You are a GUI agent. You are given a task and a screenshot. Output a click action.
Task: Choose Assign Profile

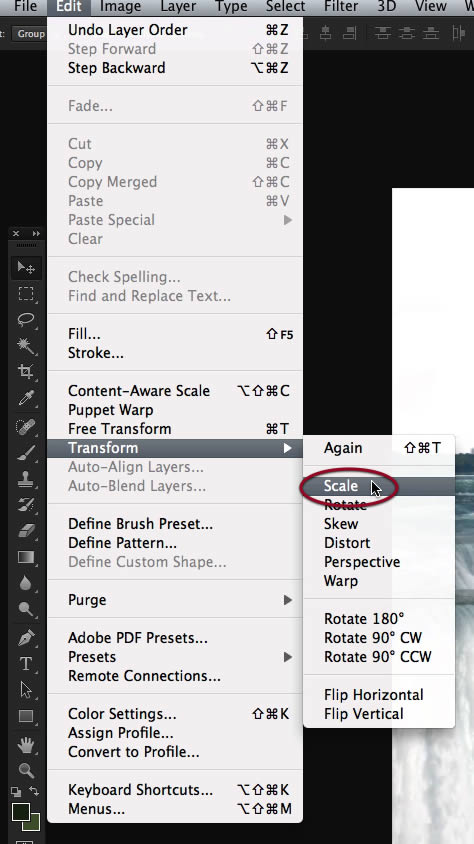[175, 733]
